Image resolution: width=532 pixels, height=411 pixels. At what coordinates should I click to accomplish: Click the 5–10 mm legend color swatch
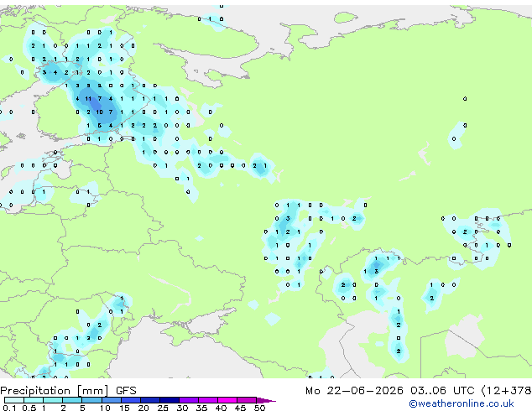(92, 400)
